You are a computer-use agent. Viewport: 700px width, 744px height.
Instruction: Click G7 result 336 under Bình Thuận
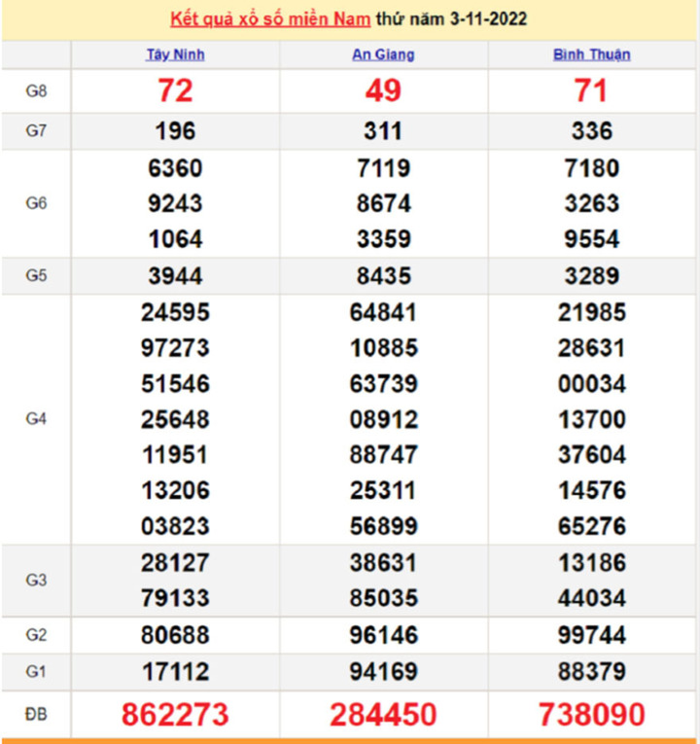coord(591,131)
